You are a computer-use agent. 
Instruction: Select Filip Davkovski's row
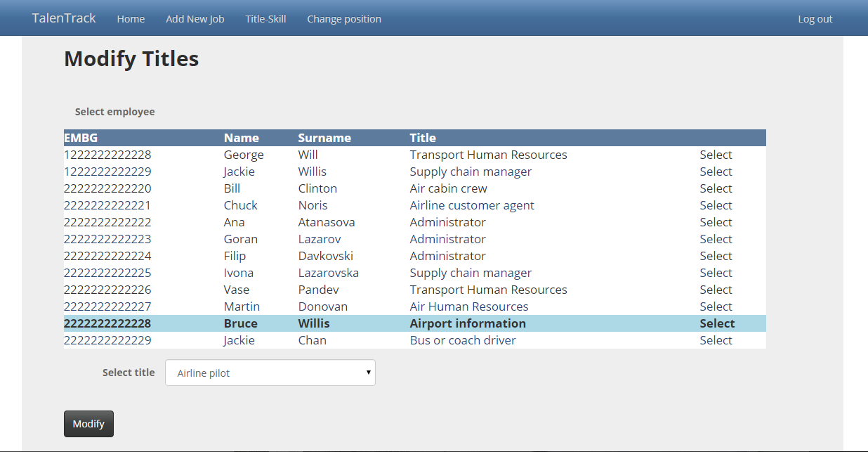click(716, 256)
